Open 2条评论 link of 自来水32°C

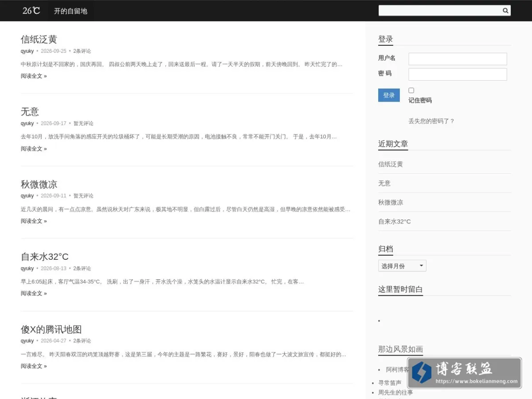(82, 268)
